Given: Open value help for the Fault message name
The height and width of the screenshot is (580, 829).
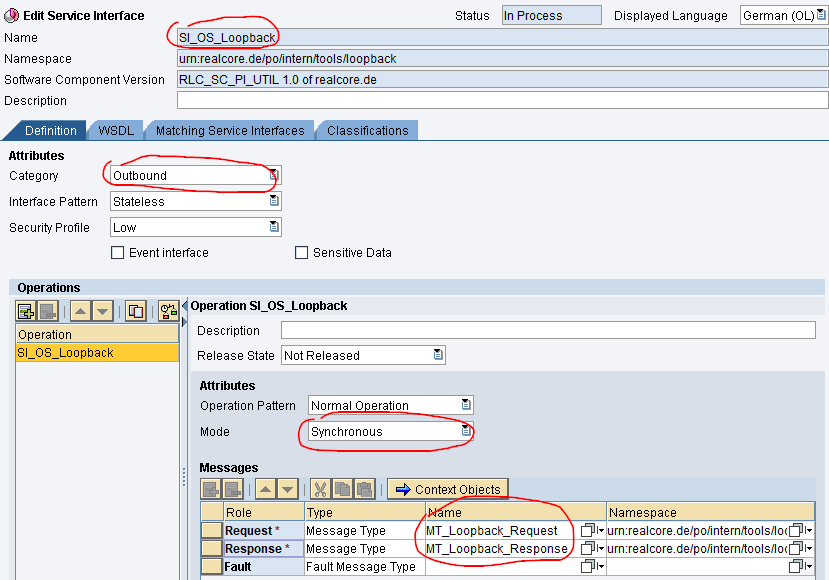Looking at the screenshot, I should (x=589, y=567).
